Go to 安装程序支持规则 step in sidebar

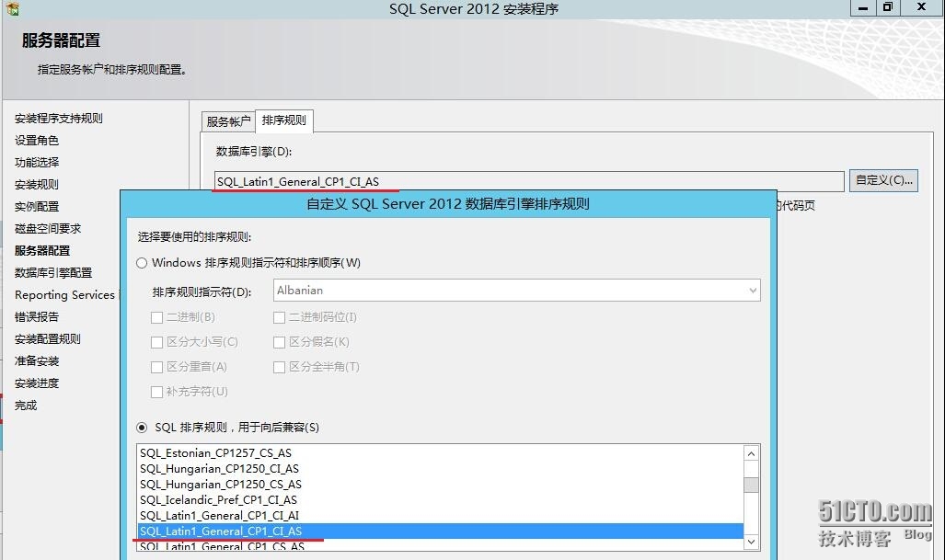tap(59, 118)
